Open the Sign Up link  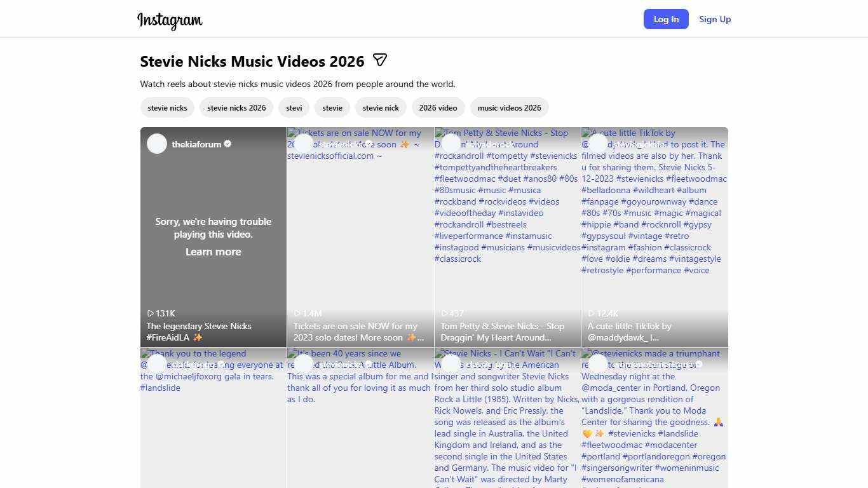[715, 19]
